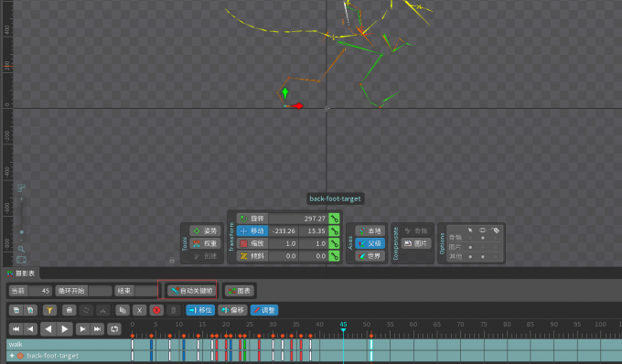The image size is (622, 364).
Task: Click the yellow funnel filter icon
Action: [49, 310]
